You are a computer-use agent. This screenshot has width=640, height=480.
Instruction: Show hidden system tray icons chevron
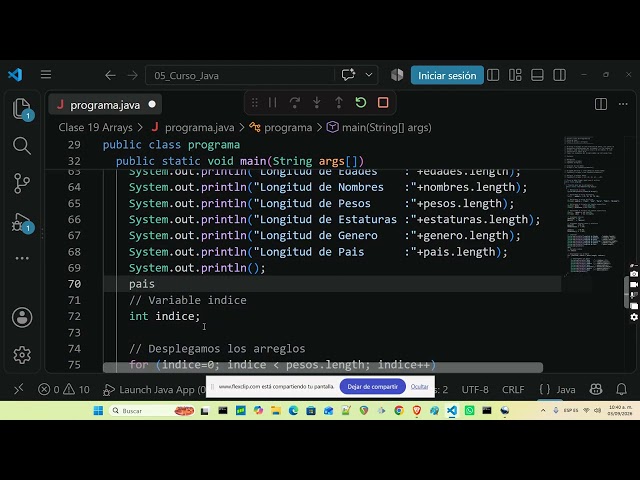pyautogui.click(x=543, y=411)
